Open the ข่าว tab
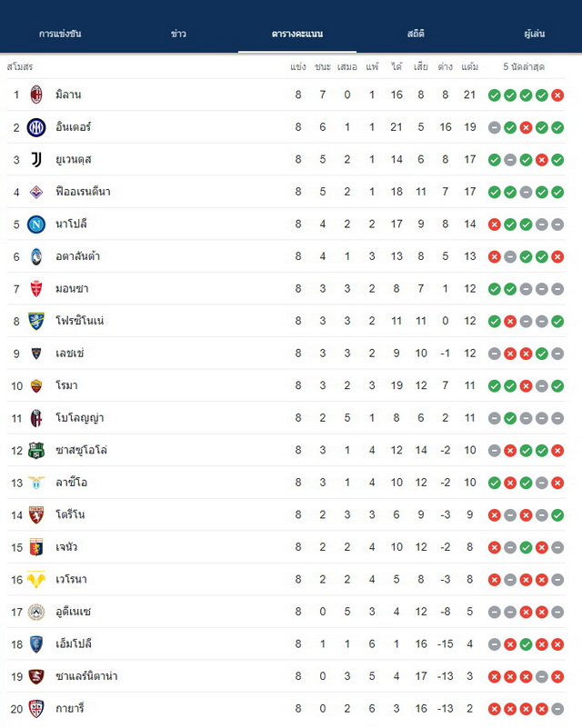 [x=178, y=34]
